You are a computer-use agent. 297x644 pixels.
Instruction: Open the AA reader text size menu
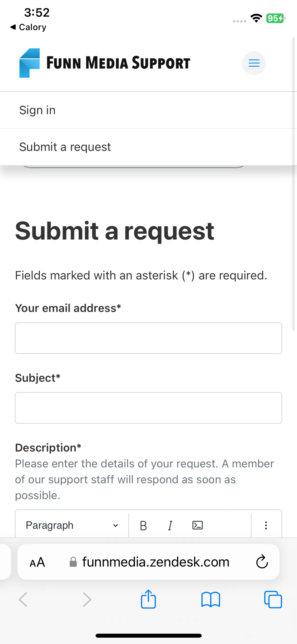pos(37,562)
